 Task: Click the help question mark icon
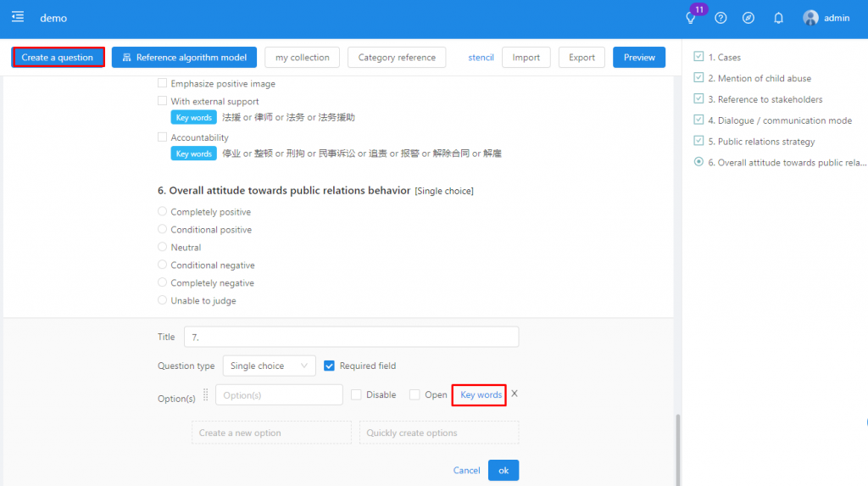[x=721, y=18]
